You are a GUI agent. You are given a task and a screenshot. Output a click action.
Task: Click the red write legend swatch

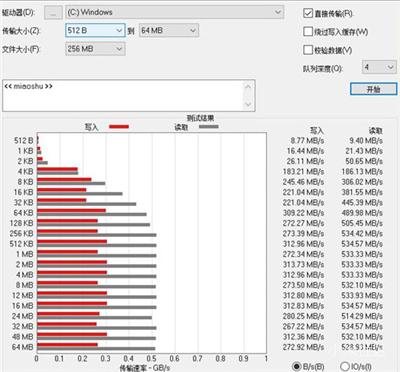(119, 126)
